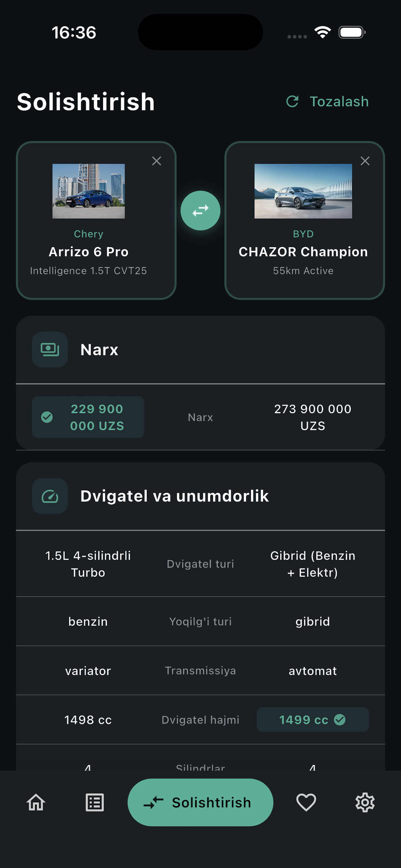Tap the checkmark on the 229 900 000 UZS price
The width and height of the screenshot is (401, 868).
point(47,417)
